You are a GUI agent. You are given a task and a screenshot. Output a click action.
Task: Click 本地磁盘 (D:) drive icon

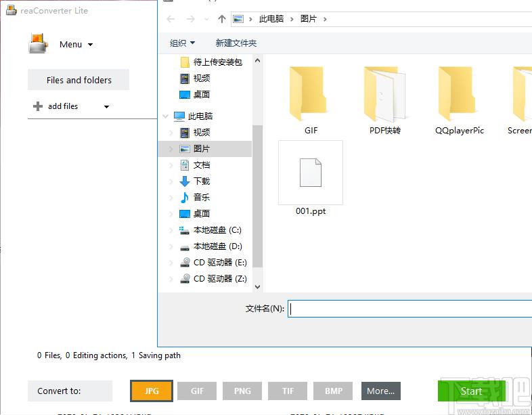tap(185, 247)
